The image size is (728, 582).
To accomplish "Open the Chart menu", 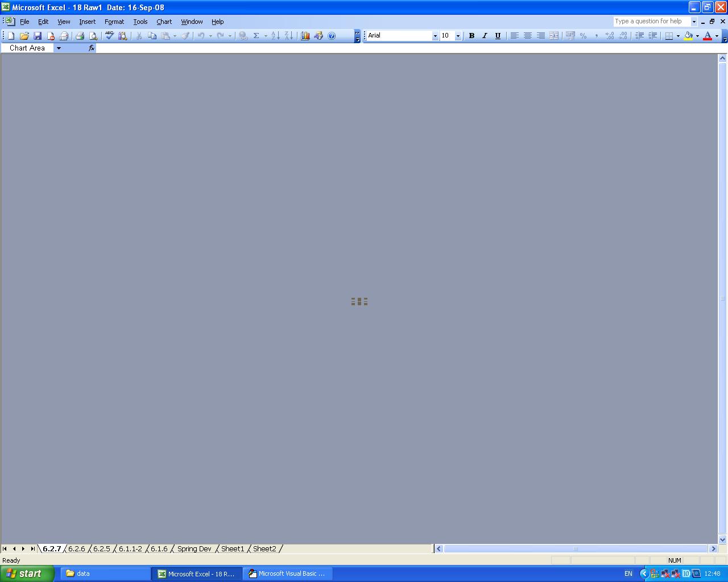I will point(164,22).
